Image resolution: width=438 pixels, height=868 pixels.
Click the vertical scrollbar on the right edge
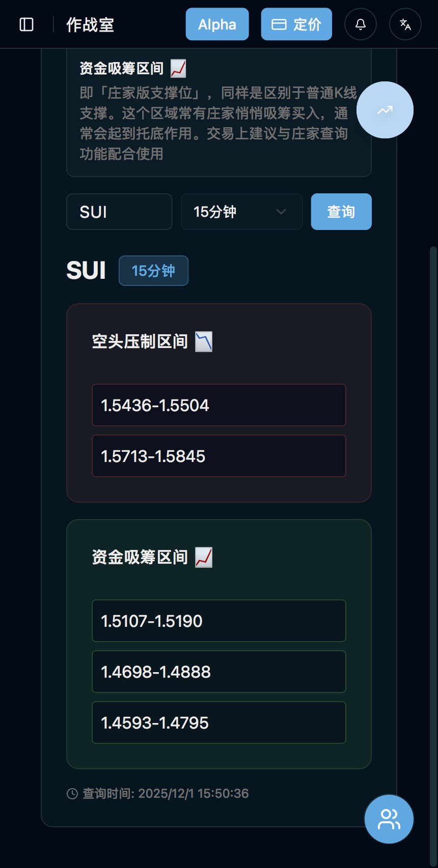[x=433, y=458]
